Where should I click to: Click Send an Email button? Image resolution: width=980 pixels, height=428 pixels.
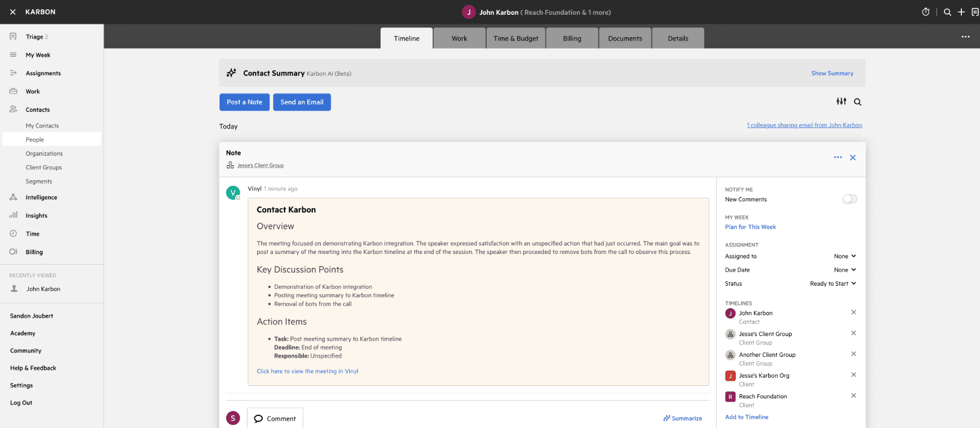pos(302,102)
